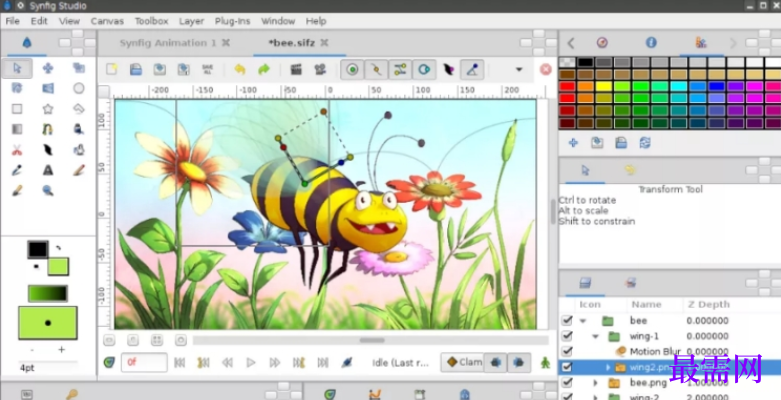
Task: Show next panel tabs with right chevron
Action: click(733, 43)
